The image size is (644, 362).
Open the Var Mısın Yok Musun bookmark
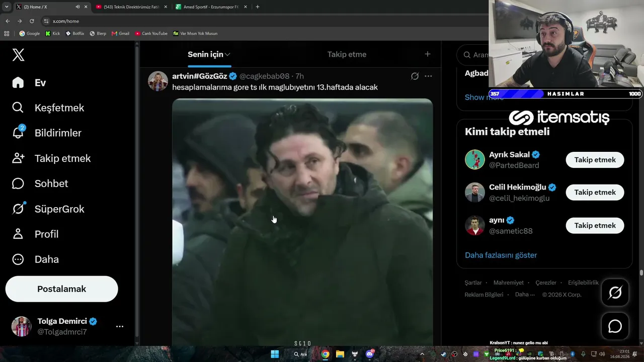[195, 34]
